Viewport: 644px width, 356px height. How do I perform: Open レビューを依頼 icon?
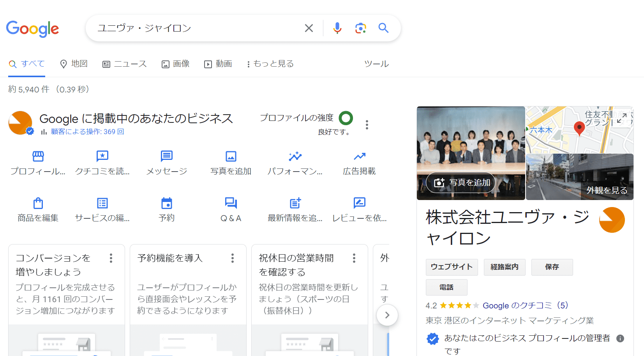coord(360,203)
